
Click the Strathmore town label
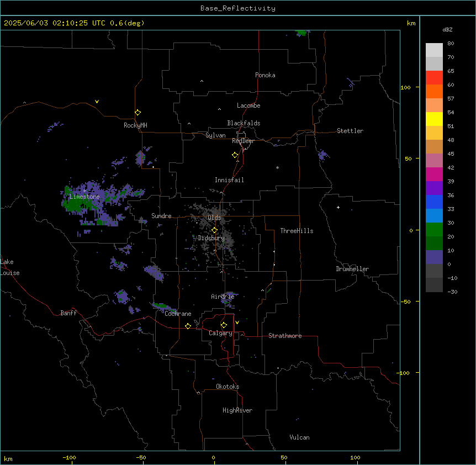pyautogui.click(x=285, y=336)
